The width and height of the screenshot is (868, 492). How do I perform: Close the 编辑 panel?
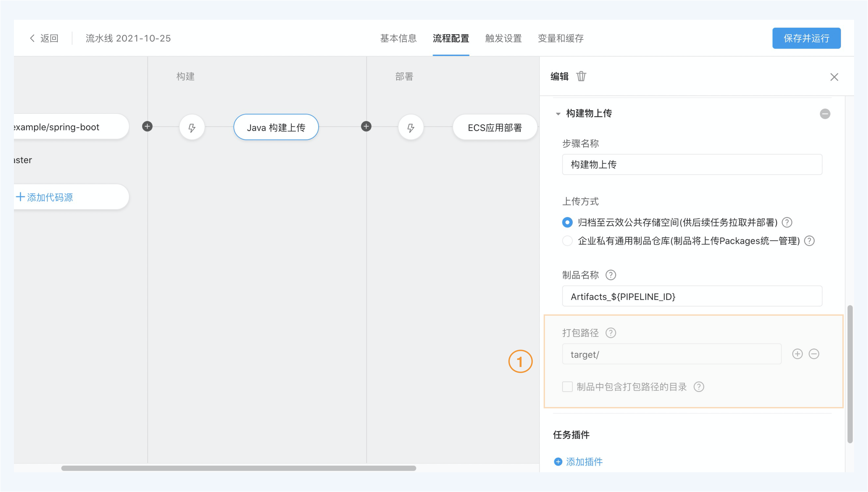834,77
